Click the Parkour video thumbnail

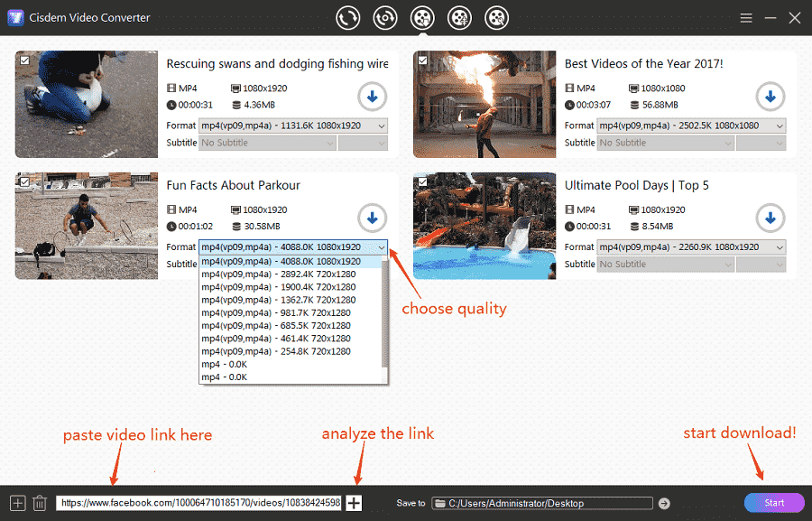87,226
